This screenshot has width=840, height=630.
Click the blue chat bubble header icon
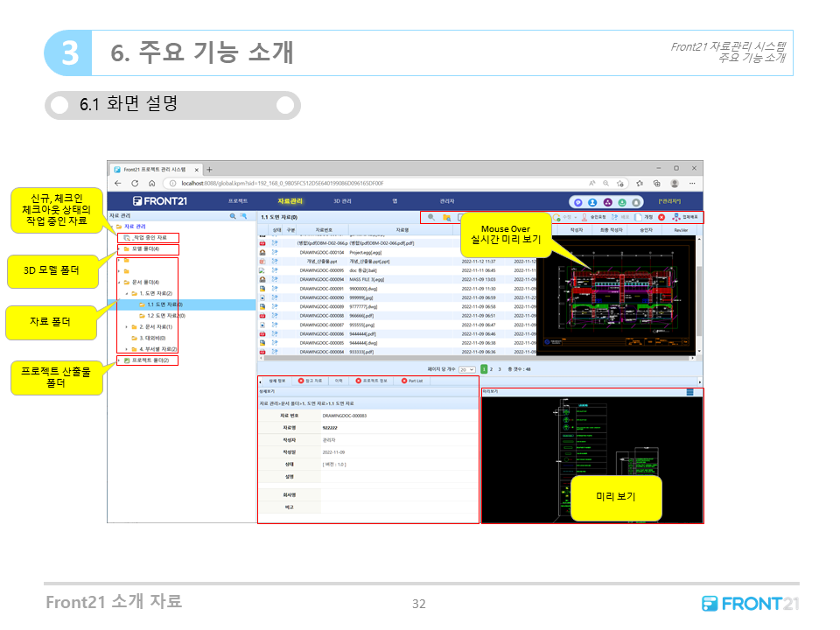(x=578, y=202)
